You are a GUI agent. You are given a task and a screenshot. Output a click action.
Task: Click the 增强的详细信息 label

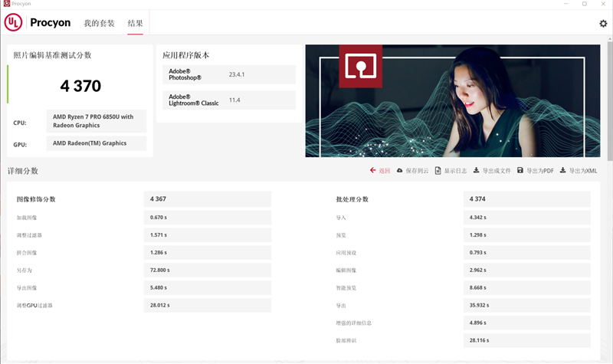[354, 323]
